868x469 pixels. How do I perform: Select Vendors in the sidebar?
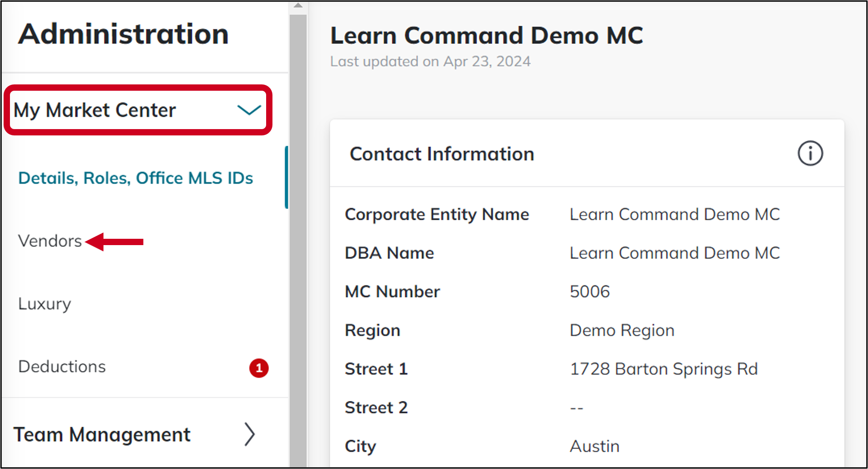click(x=50, y=241)
